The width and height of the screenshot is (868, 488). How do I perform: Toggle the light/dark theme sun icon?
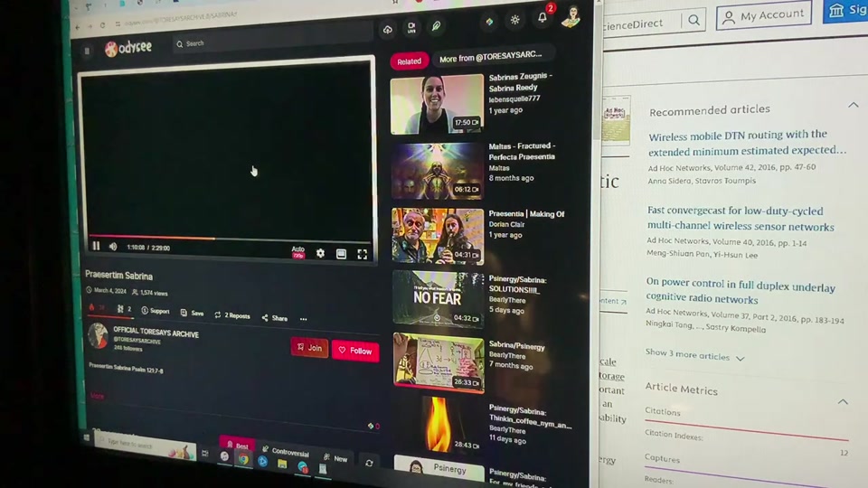click(515, 20)
